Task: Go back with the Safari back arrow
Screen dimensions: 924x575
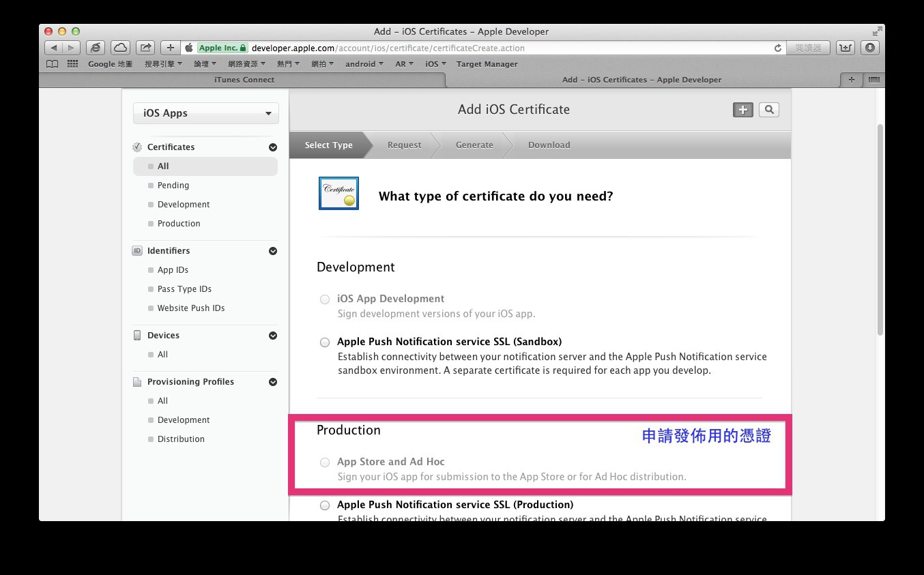Action: pyautogui.click(x=53, y=48)
